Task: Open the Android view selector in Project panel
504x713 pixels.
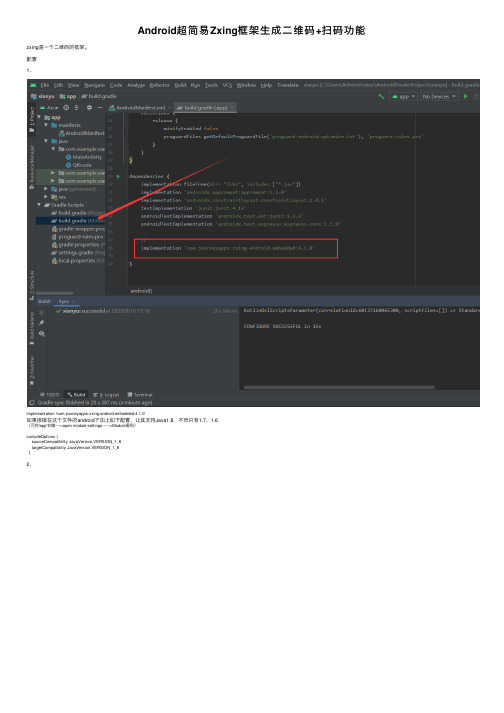Action: coord(49,108)
